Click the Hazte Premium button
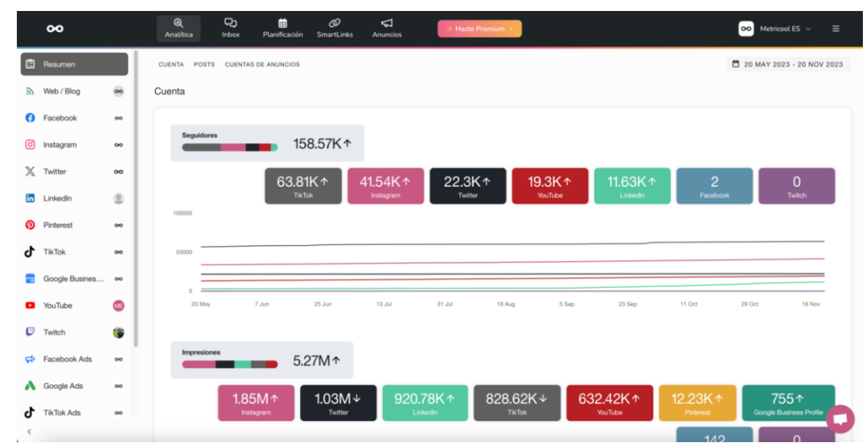Screen dimensions: 868x448 [x=480, y=29]
